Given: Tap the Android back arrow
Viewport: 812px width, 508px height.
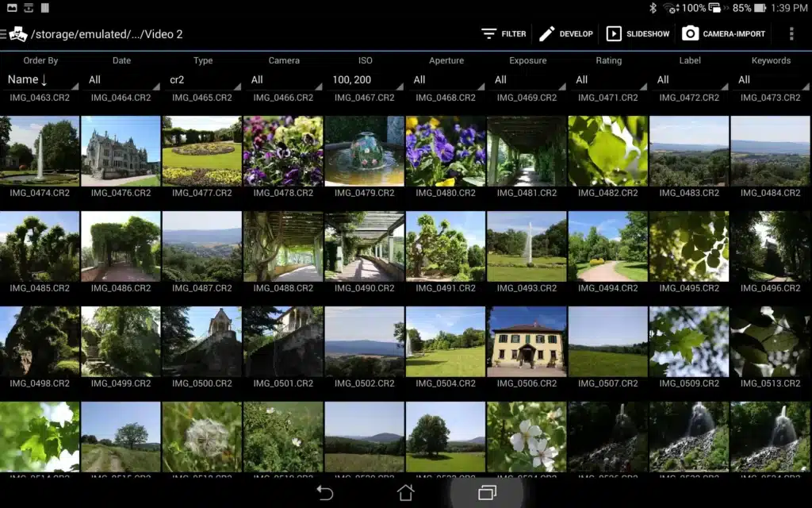Looking at the screenshot, I should pos(324,492).
